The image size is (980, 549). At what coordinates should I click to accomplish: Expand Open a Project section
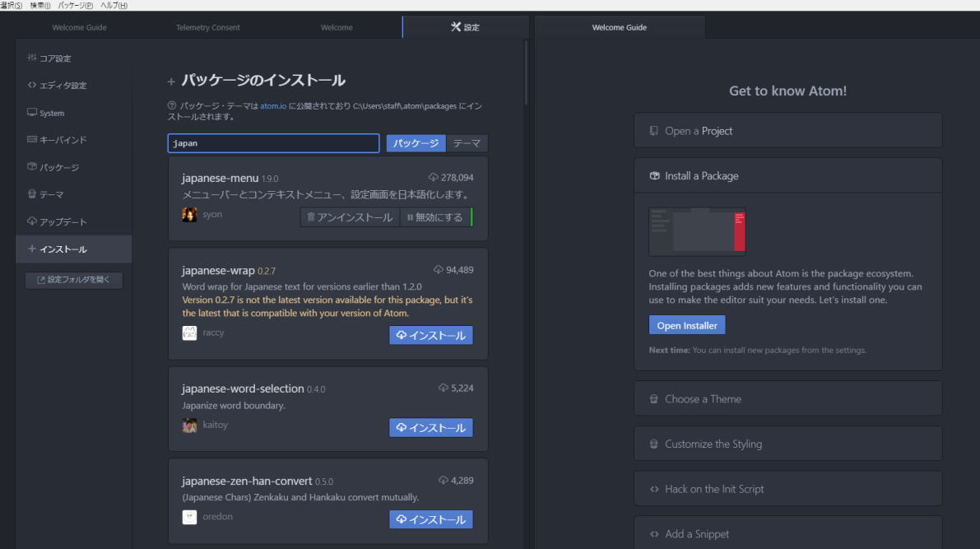pos(787,131)
